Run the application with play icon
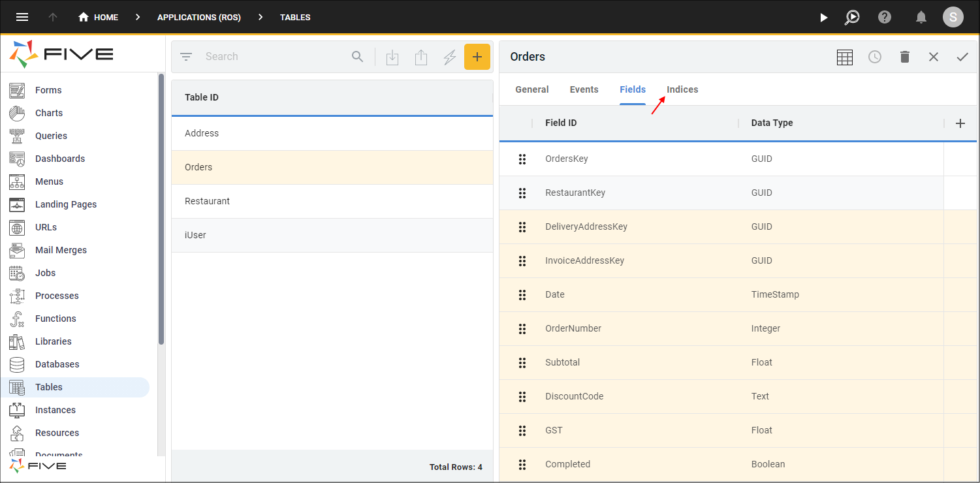The height and width of the screenshot is (483, 980). tap(824, 18)
